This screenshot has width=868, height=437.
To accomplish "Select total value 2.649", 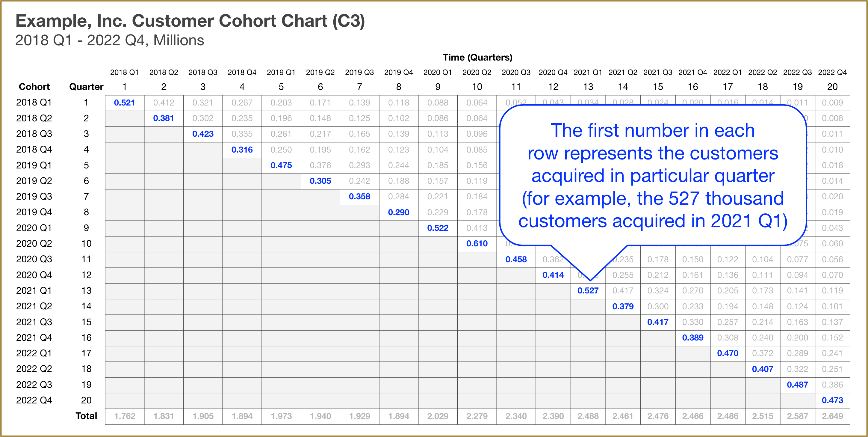I will click(832, 416).
